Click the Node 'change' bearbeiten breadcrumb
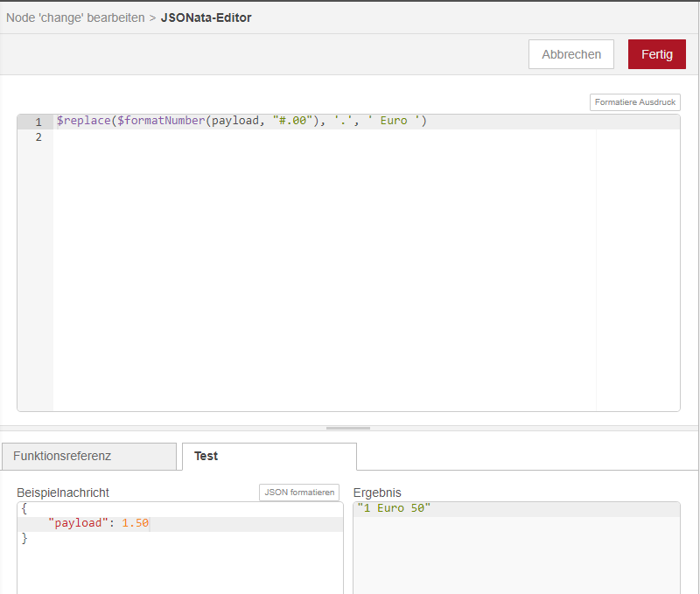 [75, 17]
